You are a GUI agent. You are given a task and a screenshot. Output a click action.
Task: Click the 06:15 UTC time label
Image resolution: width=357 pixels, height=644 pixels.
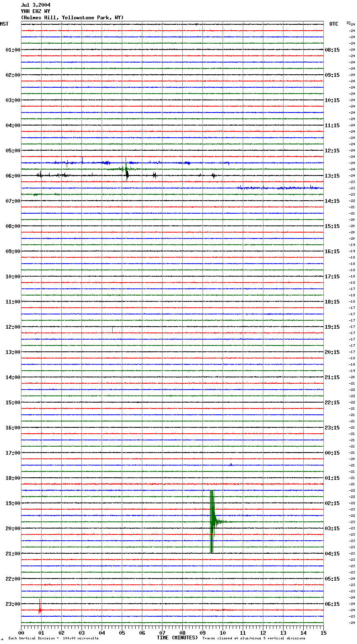332,604
